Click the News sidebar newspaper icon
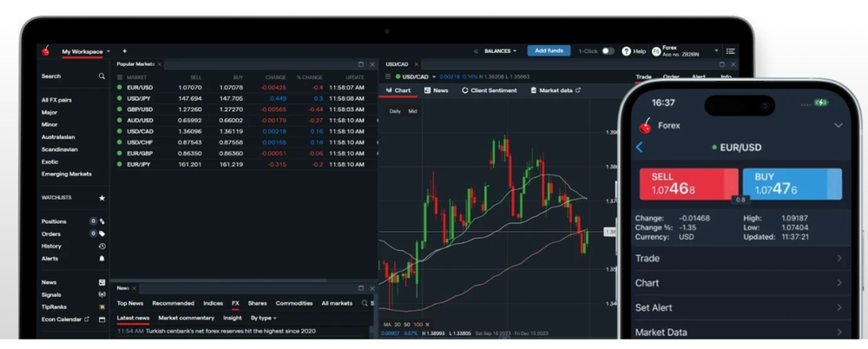The height and width of the screenshot is (349, 868). (x=102, y=282)
